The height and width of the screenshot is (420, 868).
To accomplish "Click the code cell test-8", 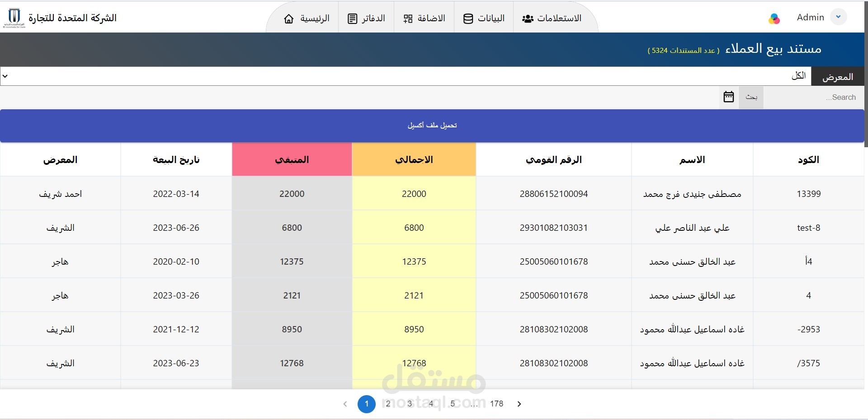I will (809, 228).
